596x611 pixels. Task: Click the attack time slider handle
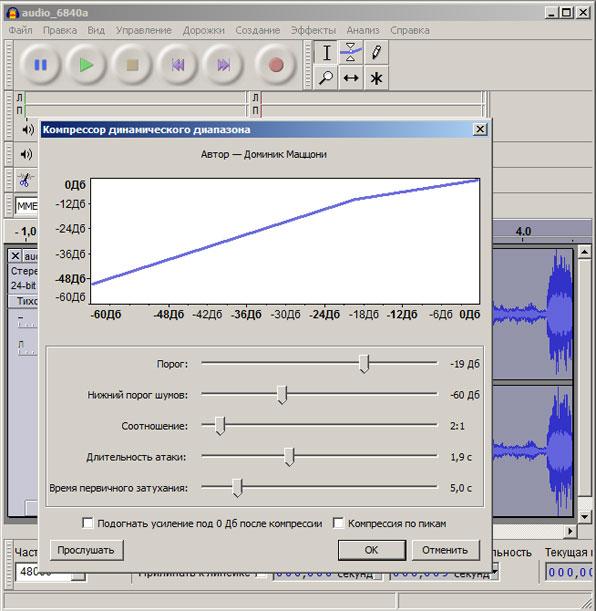289,457
